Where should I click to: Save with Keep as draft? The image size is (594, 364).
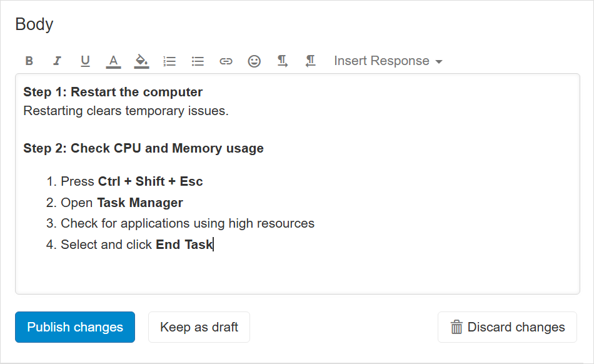(x=199, y=327)
